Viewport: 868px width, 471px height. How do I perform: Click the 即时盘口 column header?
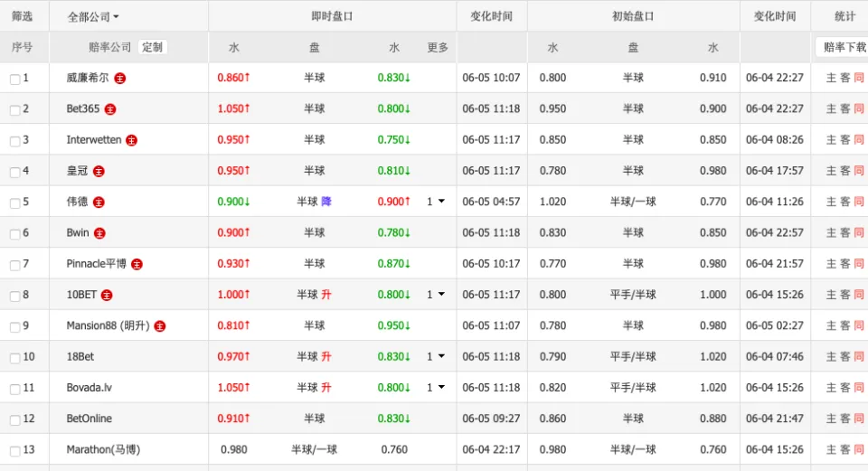click(332, 16)
